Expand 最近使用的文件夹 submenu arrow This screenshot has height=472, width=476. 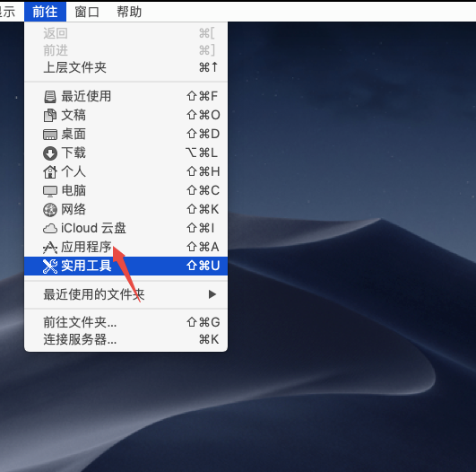pos(212,294)
